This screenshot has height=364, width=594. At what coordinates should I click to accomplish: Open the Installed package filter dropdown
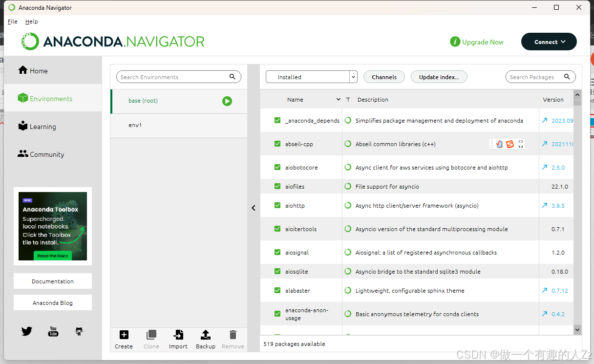tap(312, 77)
